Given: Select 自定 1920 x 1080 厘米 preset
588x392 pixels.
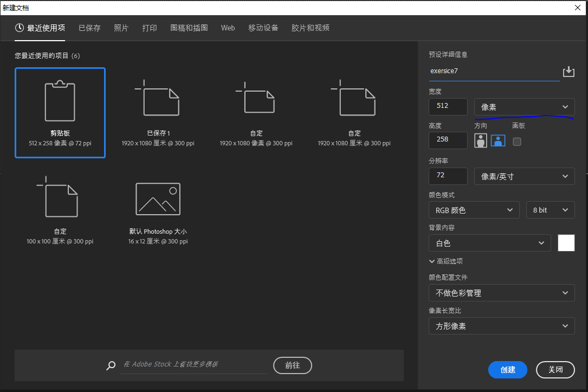Looking at the screenshot, I should click(354, 113).
